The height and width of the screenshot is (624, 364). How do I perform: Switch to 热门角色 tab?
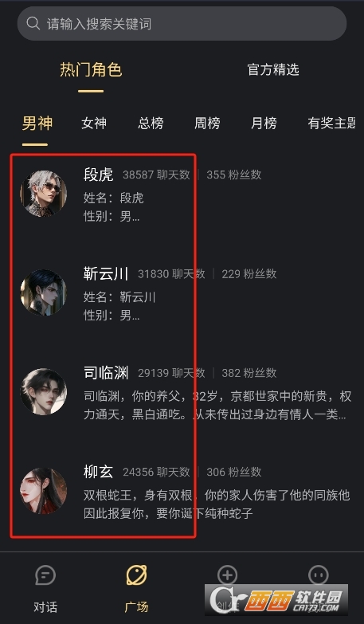click(x=91, y=69)
